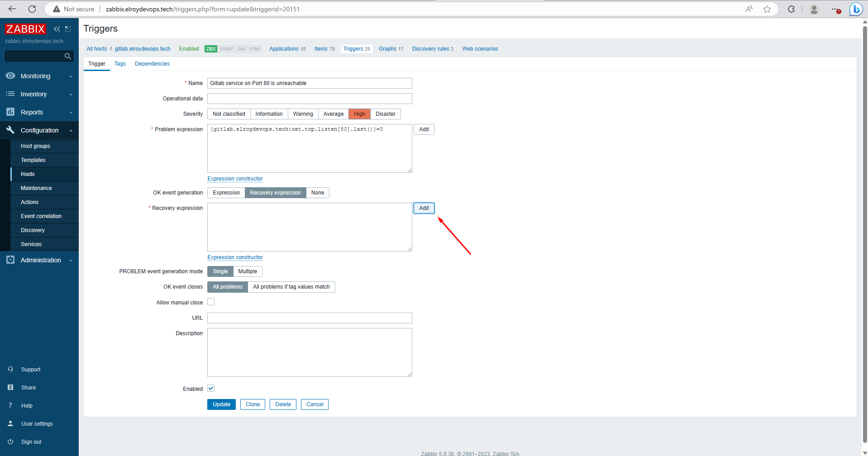The image size is (868, 456).
Task: Click the Share Z icon
Action: coord(10,387)
